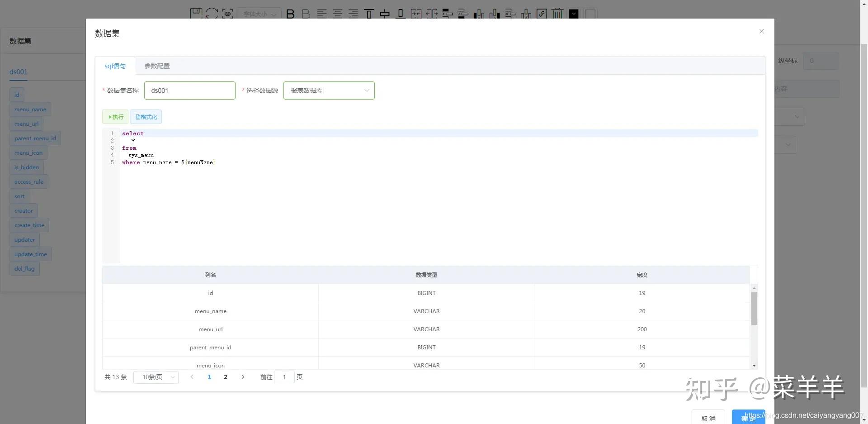This screenshot has height=424, width=868.
Task: Open the 10条/页 page size dropdown
Action: click(156, 377)
